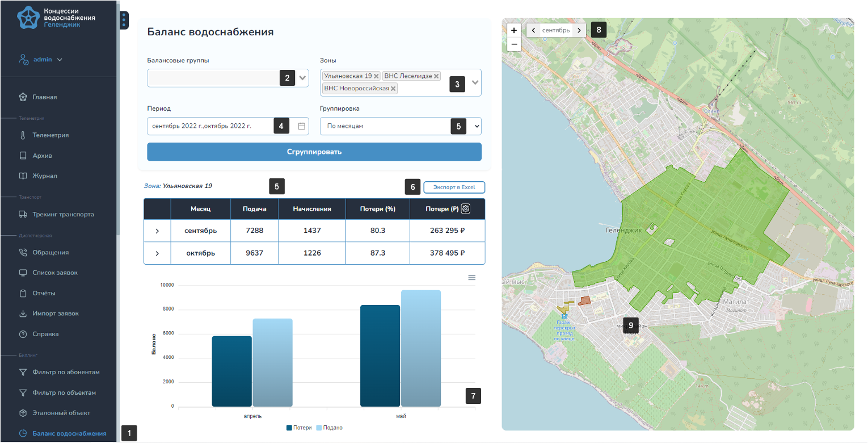This screenshot has width=868, height=443.
Task: Switch map to next month
Action: click(x=579, y=31)
